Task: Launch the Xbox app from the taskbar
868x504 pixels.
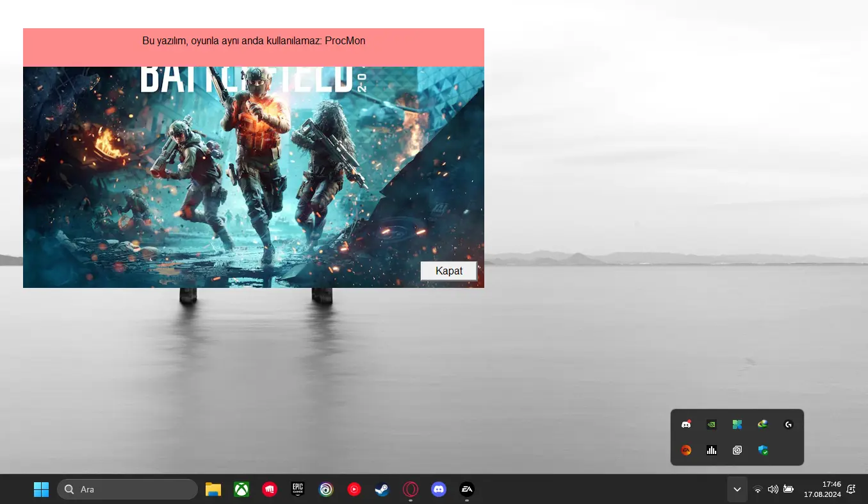Action: pyautogui.click(x=242, y=489)
